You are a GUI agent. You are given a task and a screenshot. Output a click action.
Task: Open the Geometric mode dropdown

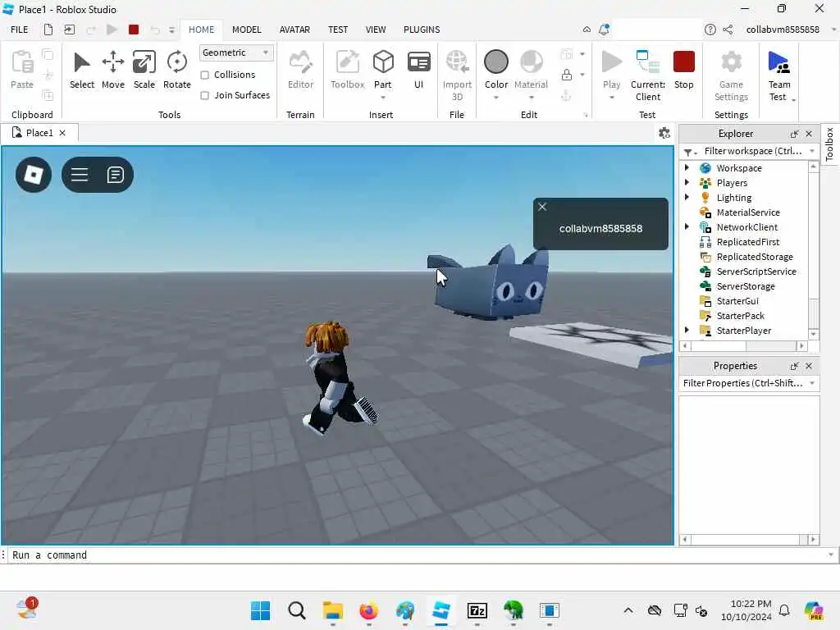235,52
